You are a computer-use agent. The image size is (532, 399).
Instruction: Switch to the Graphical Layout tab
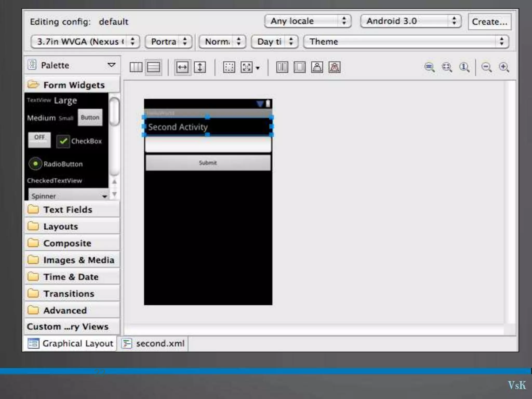point(70,343)
